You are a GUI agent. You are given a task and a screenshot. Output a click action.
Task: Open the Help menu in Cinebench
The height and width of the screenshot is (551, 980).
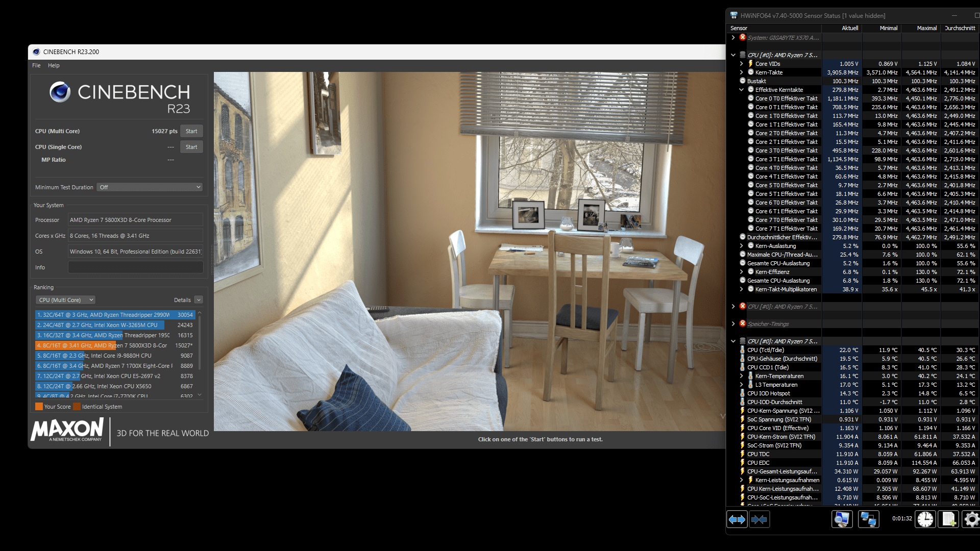point(54,65)
